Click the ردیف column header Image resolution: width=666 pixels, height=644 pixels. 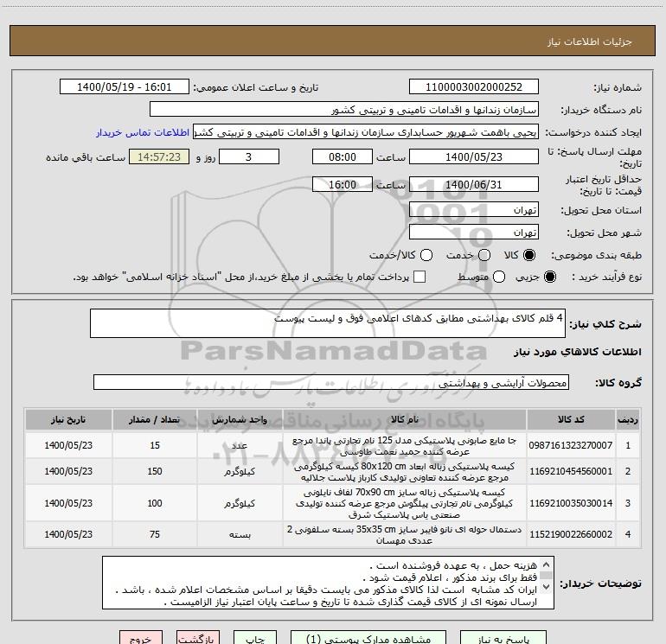coord(628,419)
